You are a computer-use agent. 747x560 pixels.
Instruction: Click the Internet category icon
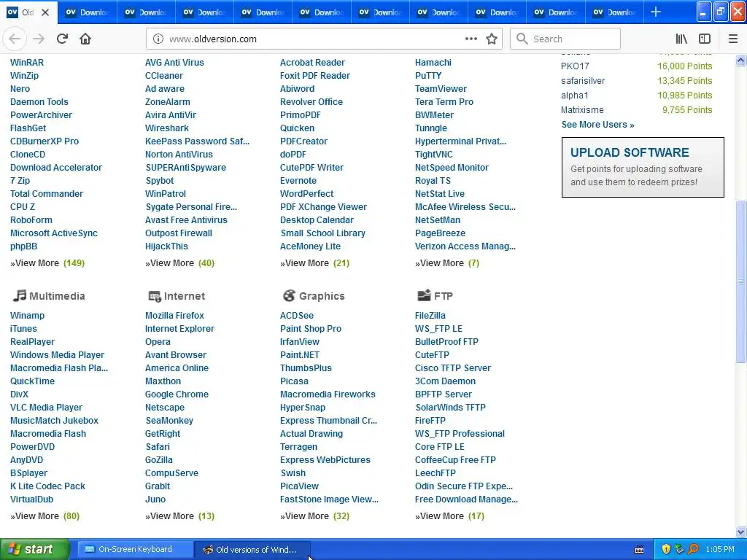pos(155,296)
